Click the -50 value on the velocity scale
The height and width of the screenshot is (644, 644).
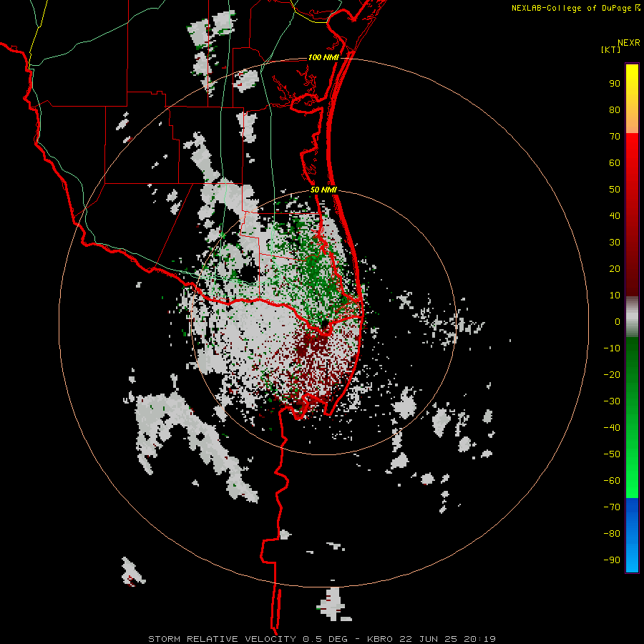(612, 454)
